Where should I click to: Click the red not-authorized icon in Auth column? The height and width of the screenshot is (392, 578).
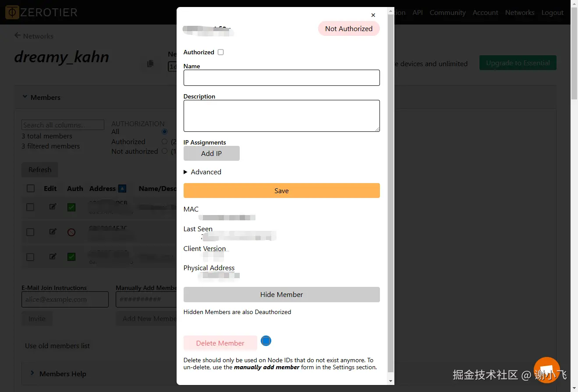[x=71, y=232]
